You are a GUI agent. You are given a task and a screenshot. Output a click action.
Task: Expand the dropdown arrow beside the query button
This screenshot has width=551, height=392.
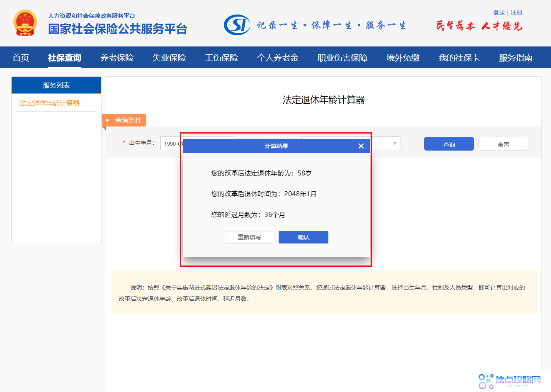(x=394, y=144)
